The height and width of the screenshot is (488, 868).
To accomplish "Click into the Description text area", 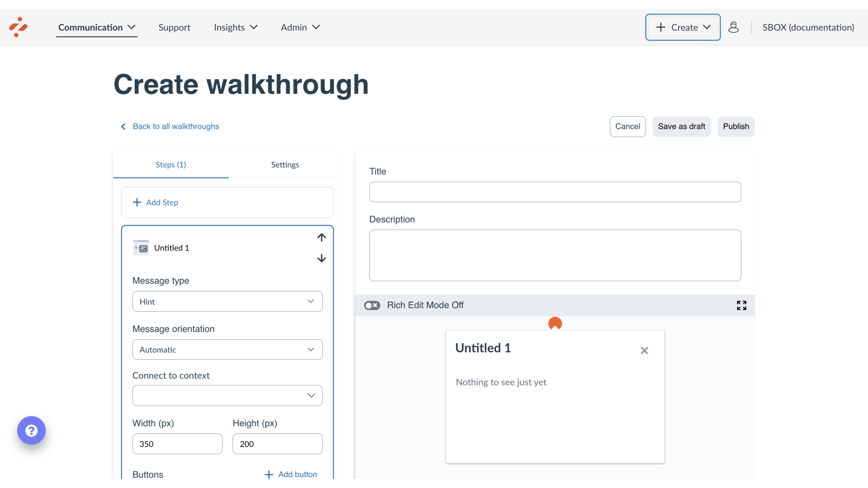I will click(555, 255).
